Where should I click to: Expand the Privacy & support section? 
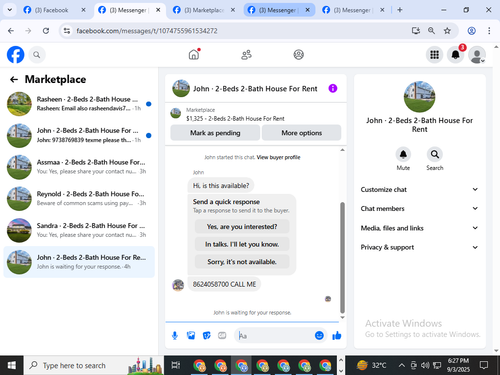419,247
